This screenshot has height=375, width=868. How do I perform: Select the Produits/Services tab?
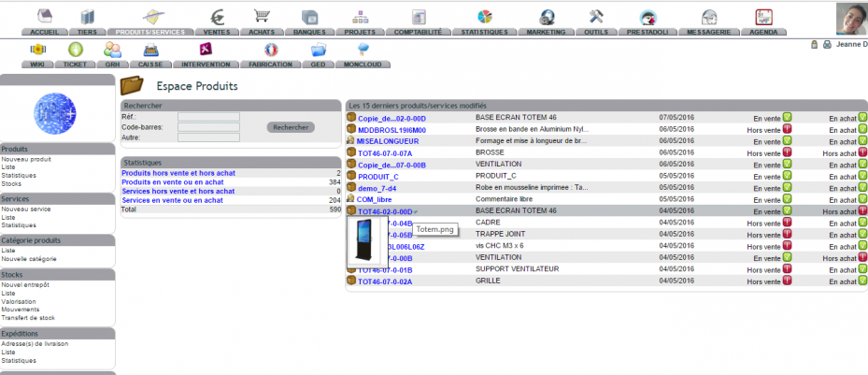(x=150, y=32)
